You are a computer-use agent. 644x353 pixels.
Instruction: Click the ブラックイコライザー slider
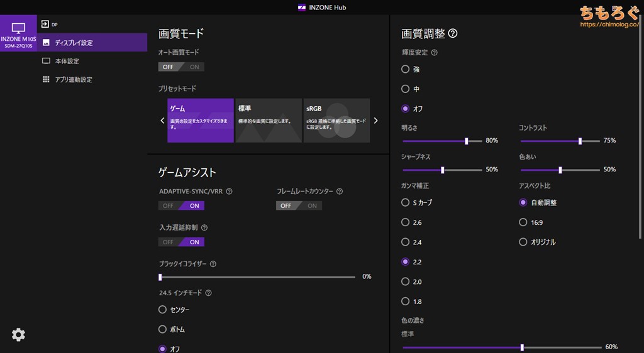click(257, 277)
